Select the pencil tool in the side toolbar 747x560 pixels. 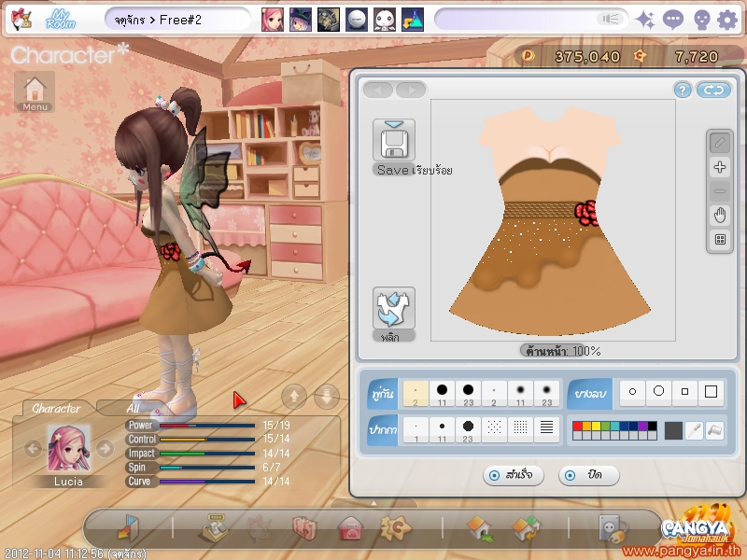[719, 143]
